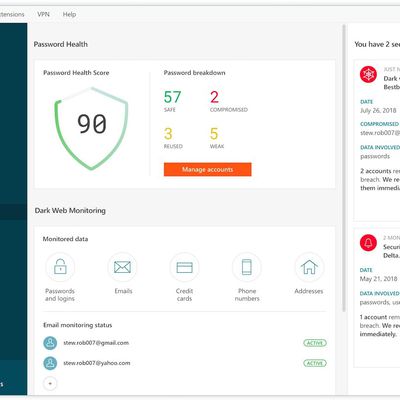Viewport: 400px width, 400px height.
Task: Open the security alert bell icon
Action: pos(368,243)
